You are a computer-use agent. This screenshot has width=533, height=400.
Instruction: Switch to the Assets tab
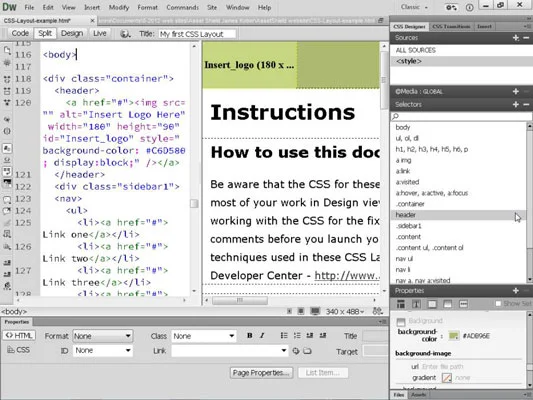pos(418,395)
